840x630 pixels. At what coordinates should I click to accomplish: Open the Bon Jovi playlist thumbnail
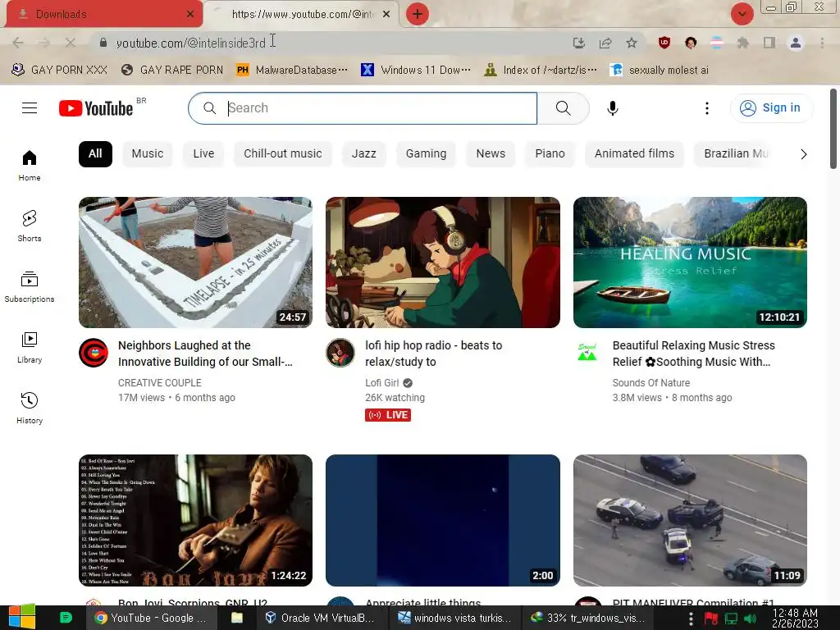click(x=195, y=520)
